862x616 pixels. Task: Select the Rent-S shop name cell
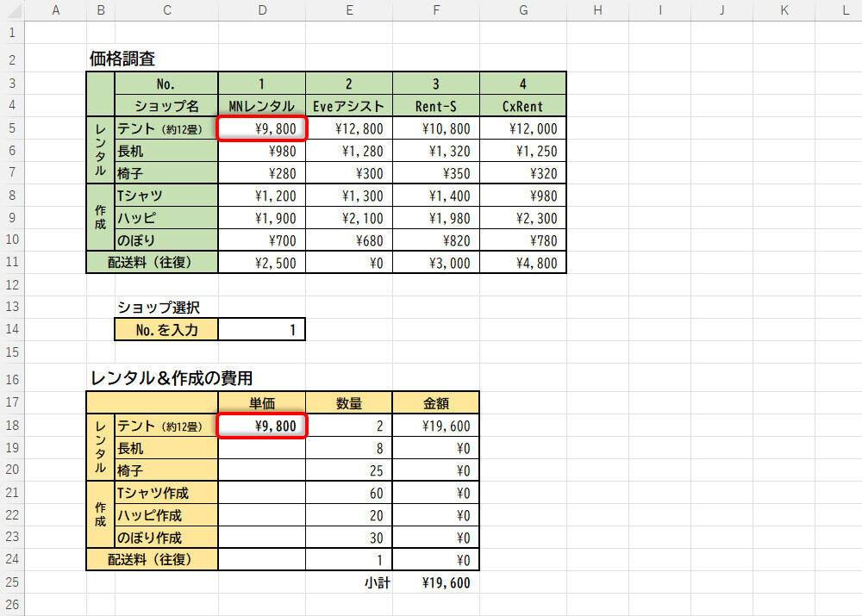435,106
